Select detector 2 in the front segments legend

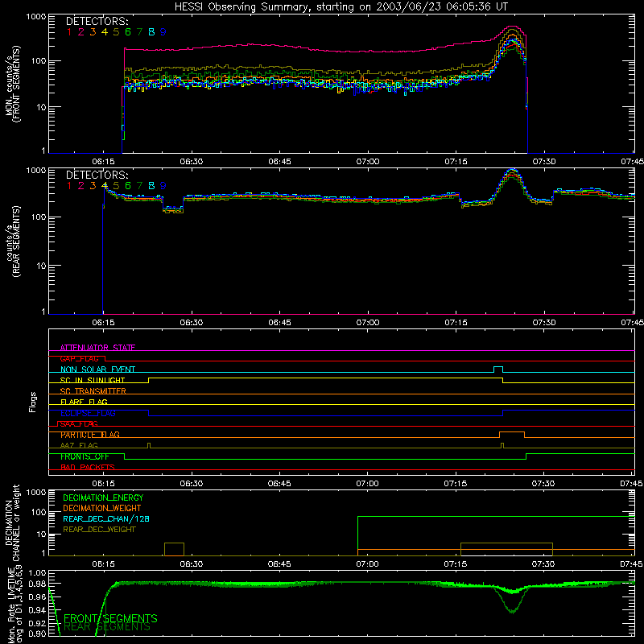point(81,32)
